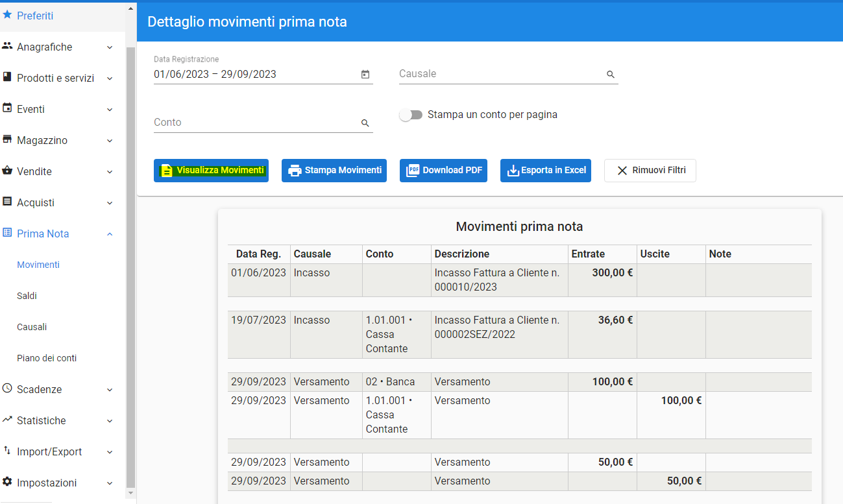Open the calendar icon for Data Registrazione
Screen dimensions: 843x504
365,75
